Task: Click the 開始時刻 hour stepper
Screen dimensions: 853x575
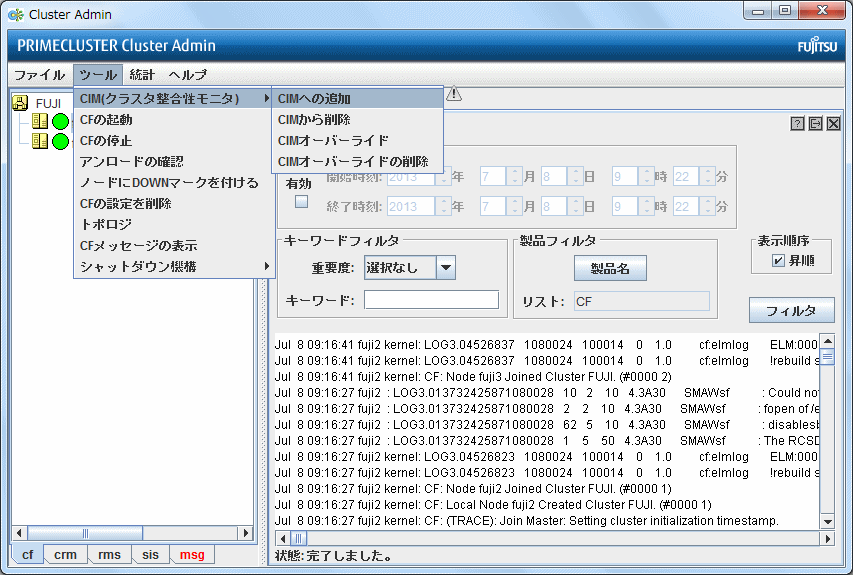Action: pyautogui.click(x=646, y=176)
